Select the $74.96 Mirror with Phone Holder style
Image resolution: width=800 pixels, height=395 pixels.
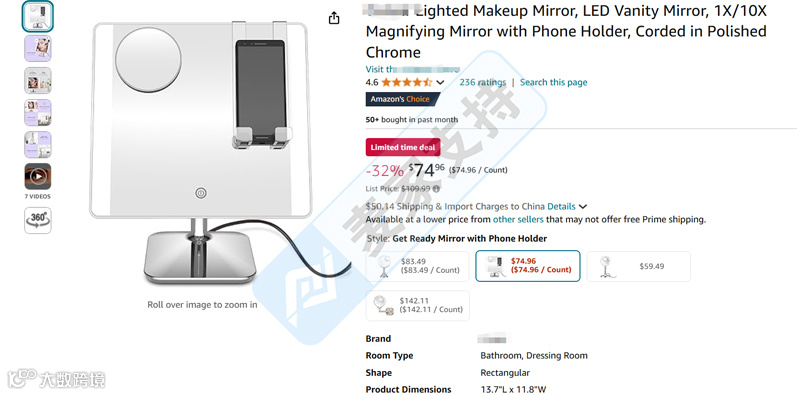click(x=528, y=266)
